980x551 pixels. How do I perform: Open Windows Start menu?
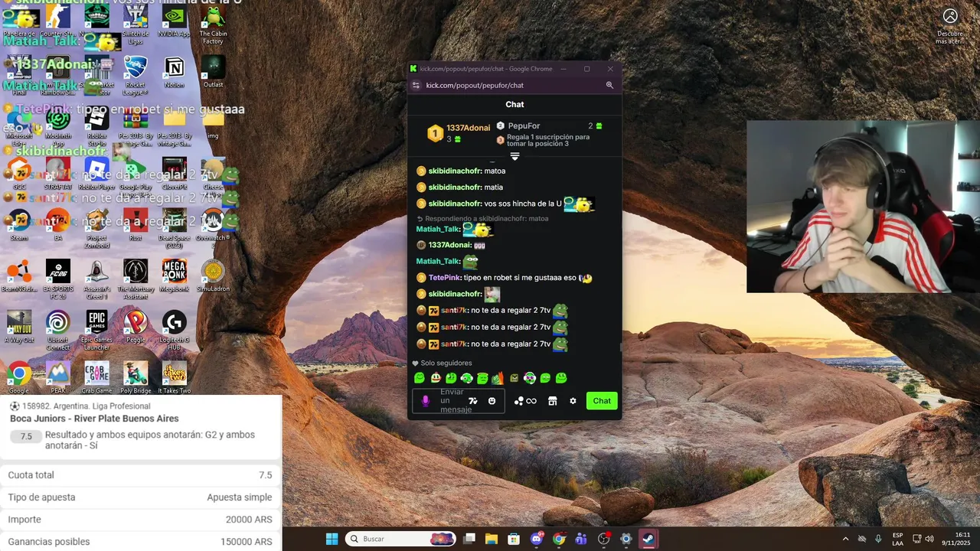pyautogui.click(x=332, y=539)
